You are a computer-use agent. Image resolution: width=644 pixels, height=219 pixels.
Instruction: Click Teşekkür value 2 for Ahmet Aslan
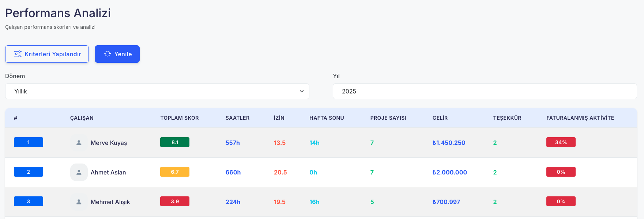coord(495,172)
